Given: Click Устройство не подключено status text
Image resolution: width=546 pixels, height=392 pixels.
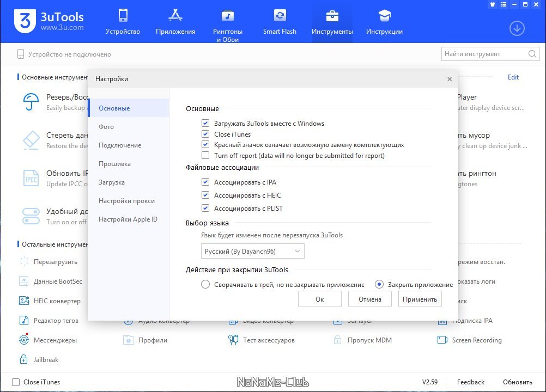Looking at the screenshot, I should coord(69,54).
